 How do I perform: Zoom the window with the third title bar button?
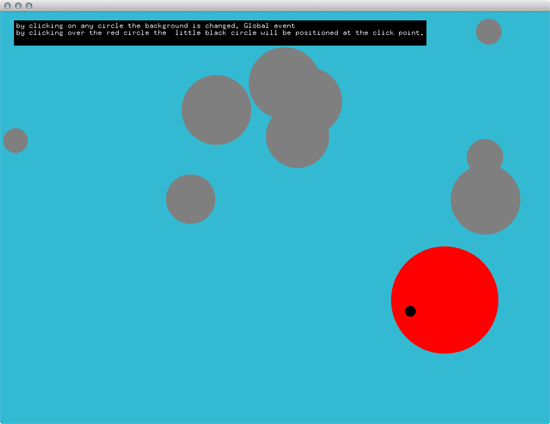29,6
